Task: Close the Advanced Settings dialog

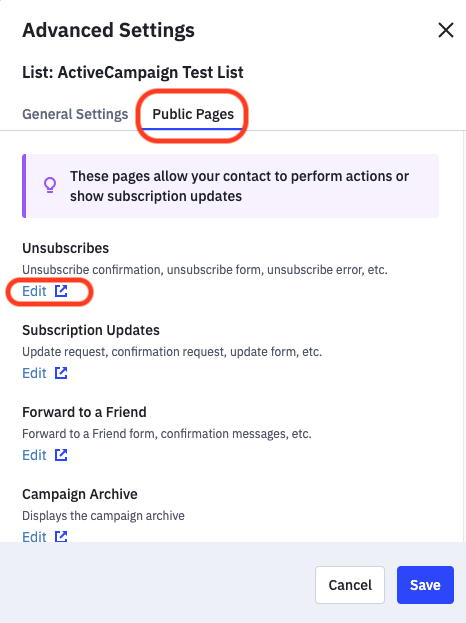Action: [x=446, y=30]
